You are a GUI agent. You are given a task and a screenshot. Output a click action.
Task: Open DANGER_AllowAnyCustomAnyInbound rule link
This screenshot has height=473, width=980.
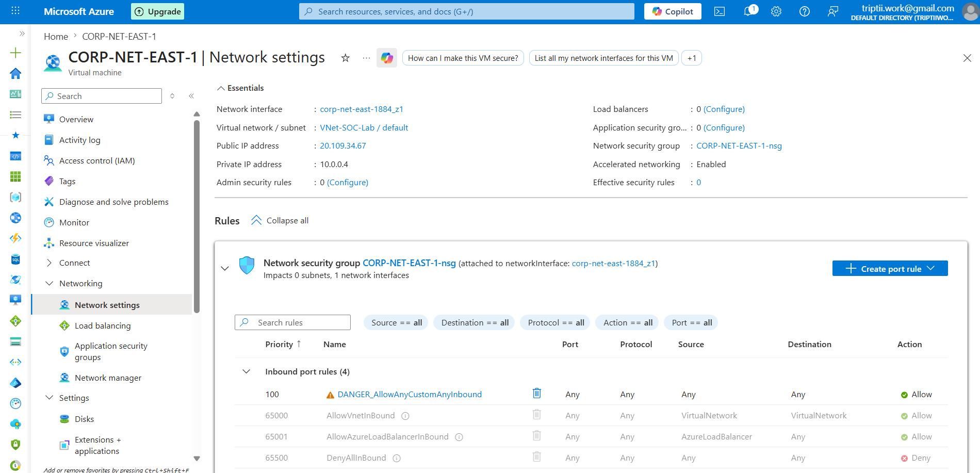pos(410,394)
